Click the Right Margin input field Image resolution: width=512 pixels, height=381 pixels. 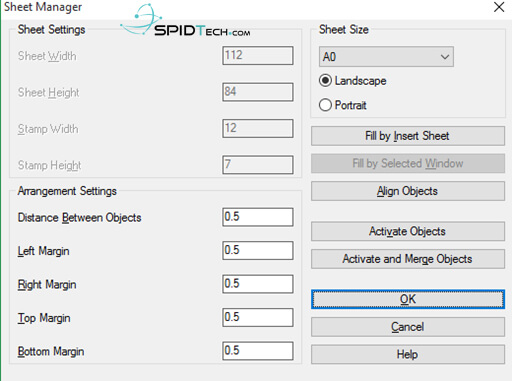258,284
